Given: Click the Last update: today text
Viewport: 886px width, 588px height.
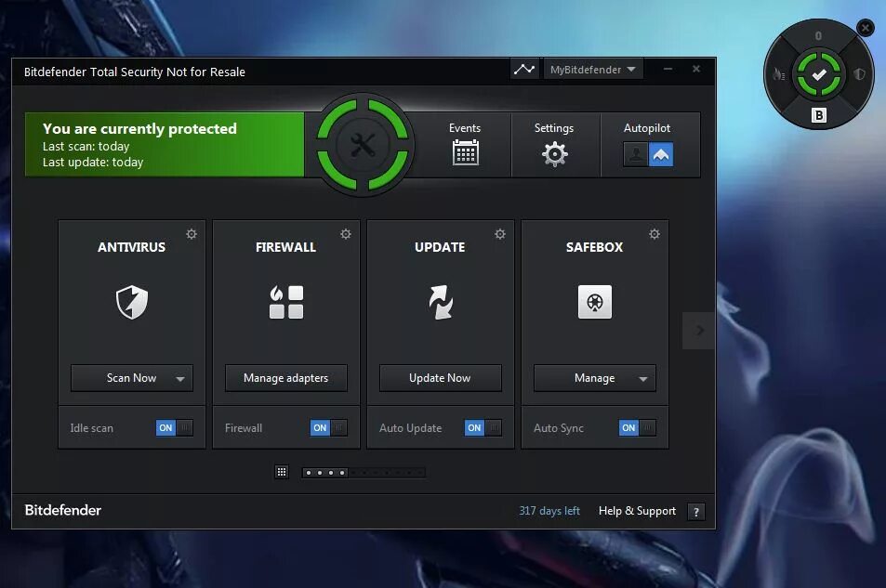Looking at the screenshot, I should [x=93, y=163].
